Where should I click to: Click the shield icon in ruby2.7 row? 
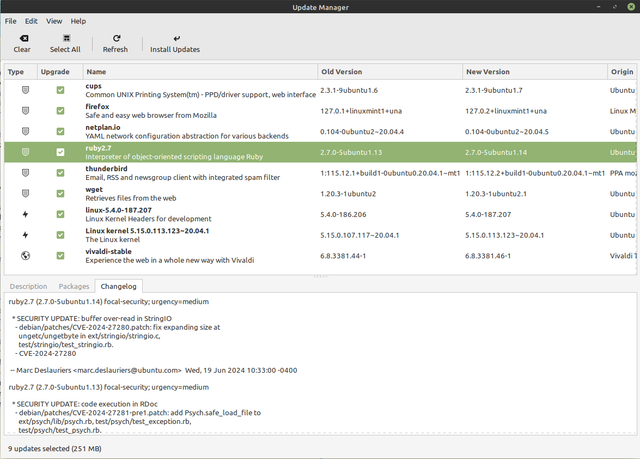[25, 152]
